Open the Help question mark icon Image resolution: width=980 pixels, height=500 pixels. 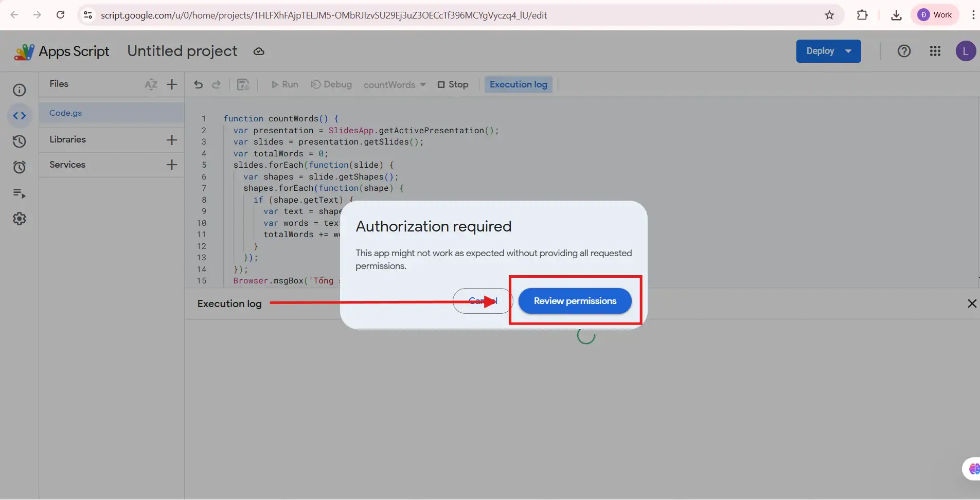(x=904, y=51)
